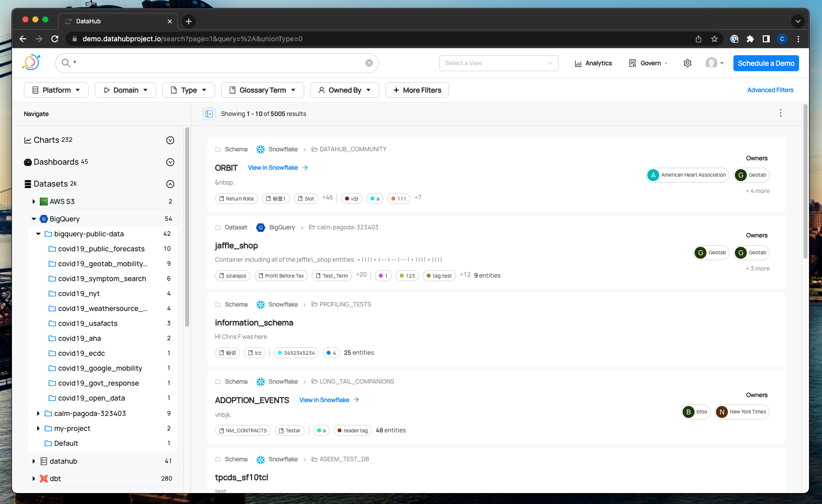Open the browser side panel icon
822x504 pixels.
[x=766, y=39]
